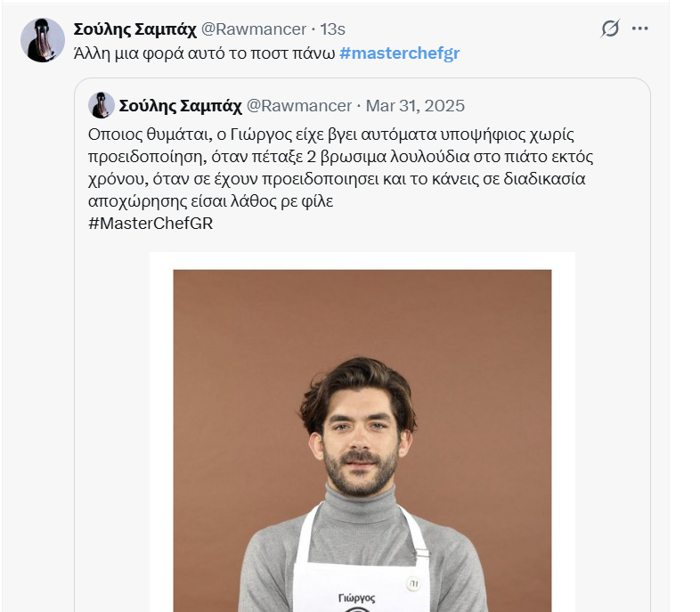The width and height of the screenshot is (700, 612).
Task: Click the Σούλης Σαμπάχ name in quoted post
Action: [180, 106]
